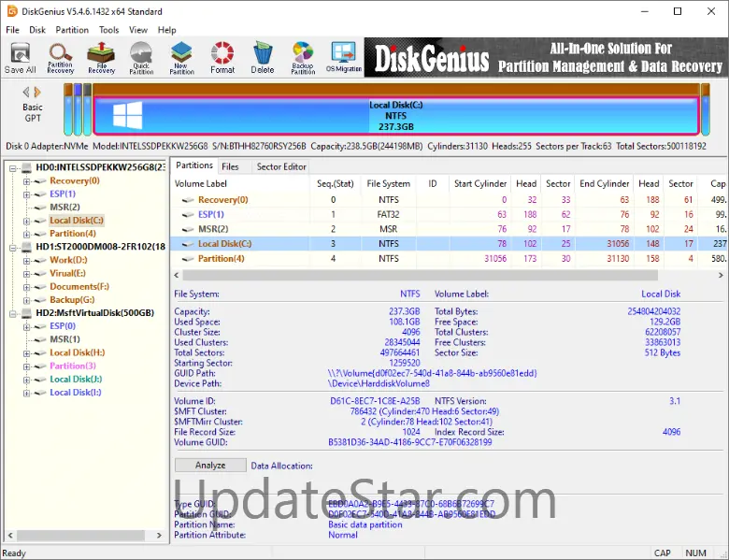Click drive icon of Recovery(0) table row

[x=188, y=200]
